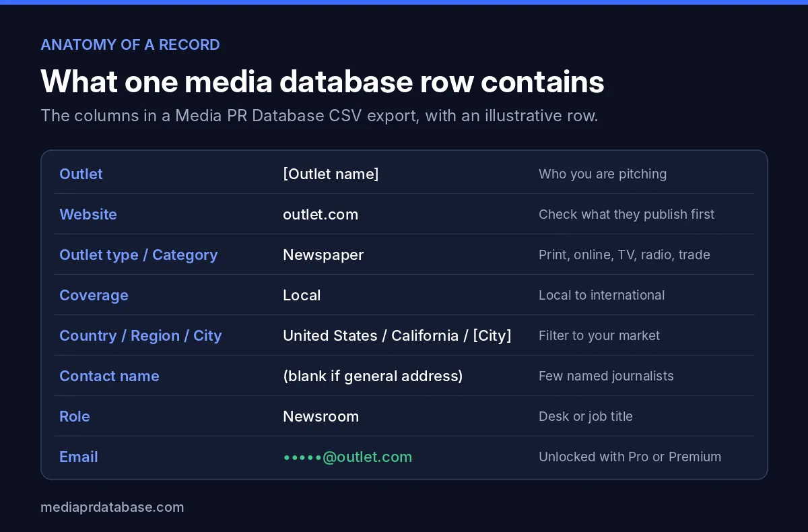Select the 'Outlet type / Category' label

(x=139, y=255)
